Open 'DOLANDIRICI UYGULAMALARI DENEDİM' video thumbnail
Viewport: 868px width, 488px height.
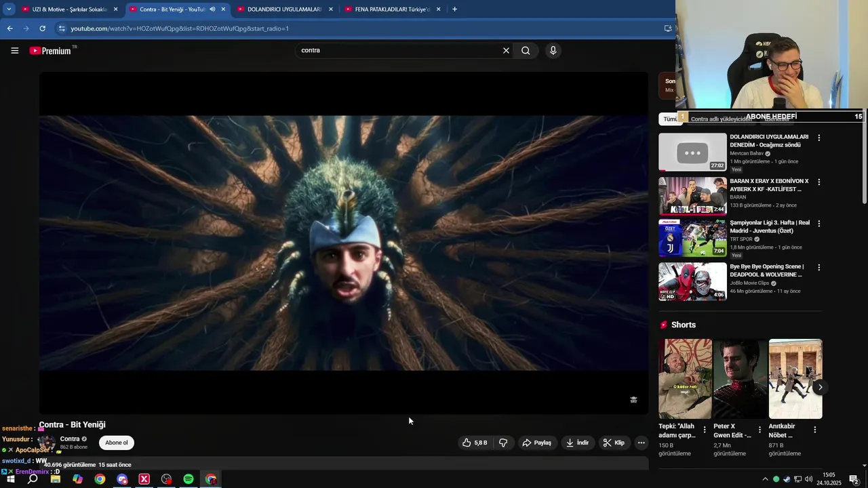692,152
